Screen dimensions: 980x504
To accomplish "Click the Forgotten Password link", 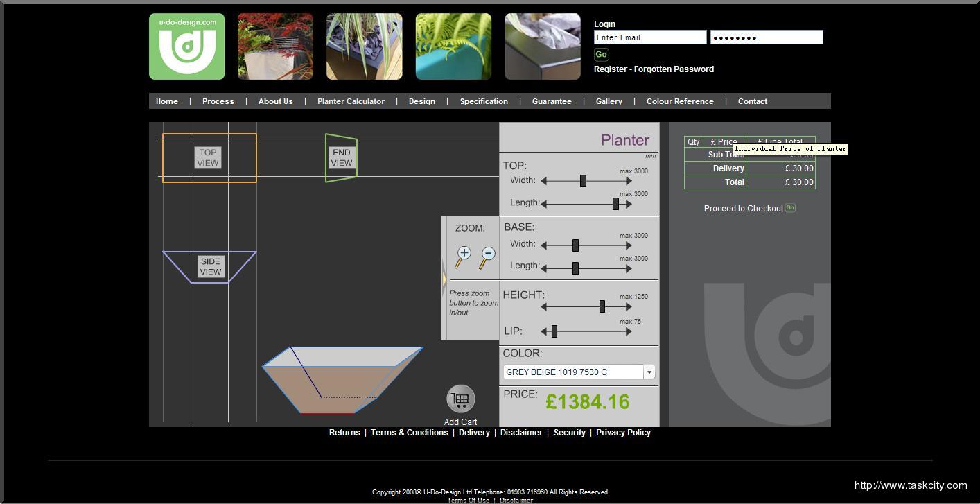I will [x=674, y=69].
